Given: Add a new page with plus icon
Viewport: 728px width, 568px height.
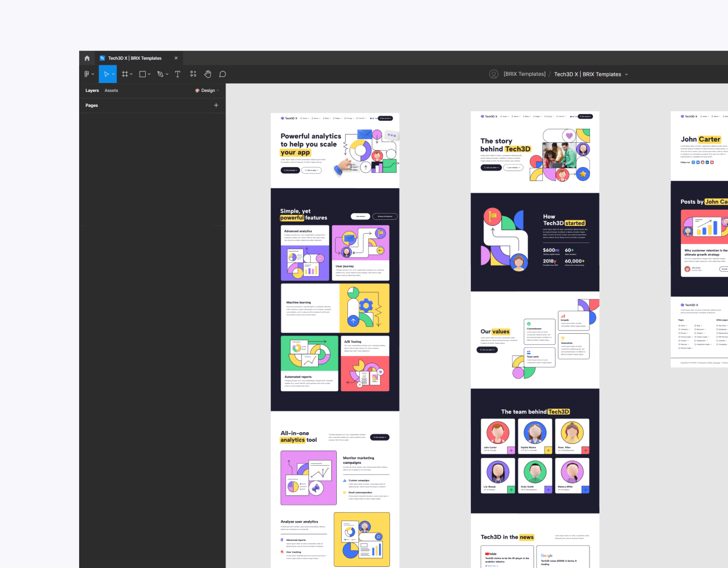Looking at the screenshot, I should tap(216, 105).
